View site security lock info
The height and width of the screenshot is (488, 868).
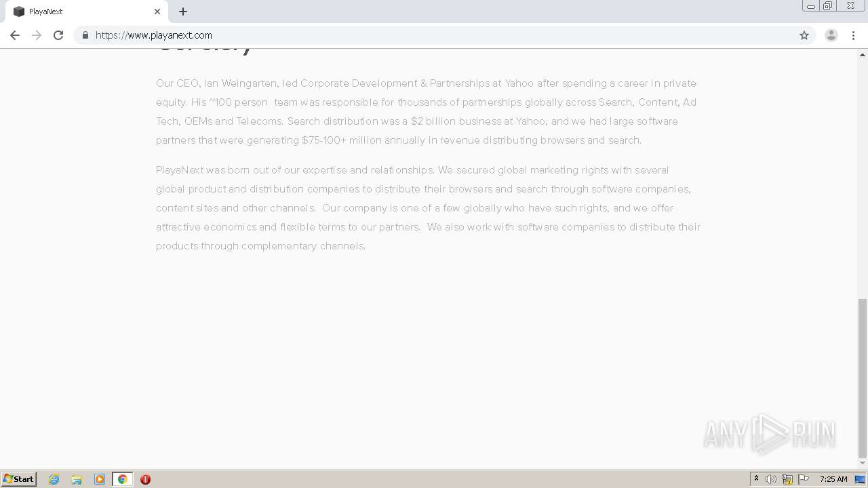[x=85, y=35]
